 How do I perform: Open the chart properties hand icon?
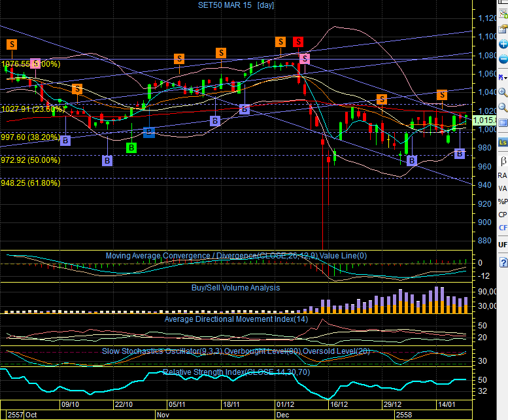[x=503, y=29]
